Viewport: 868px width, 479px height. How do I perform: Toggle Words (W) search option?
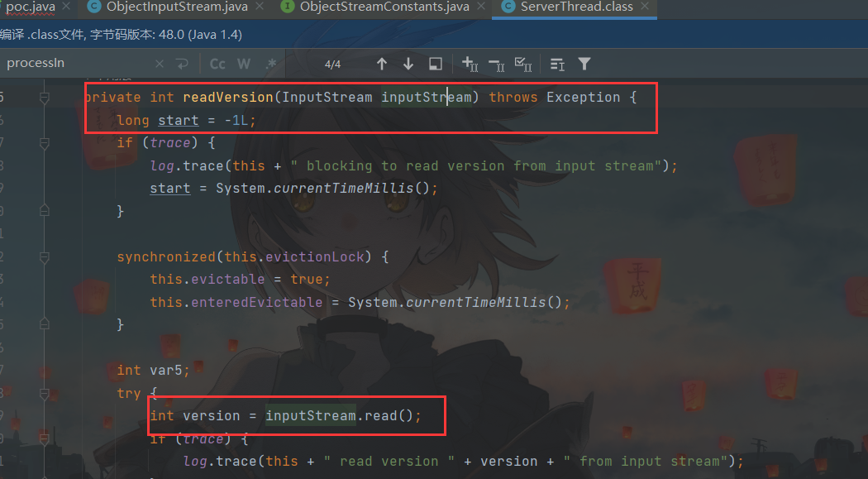point(244,64)
